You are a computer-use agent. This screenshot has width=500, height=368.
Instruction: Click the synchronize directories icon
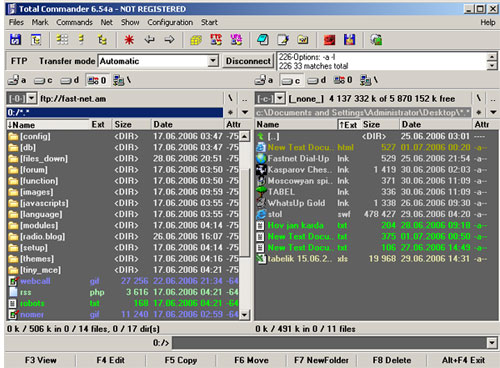(x=303, y=40)
